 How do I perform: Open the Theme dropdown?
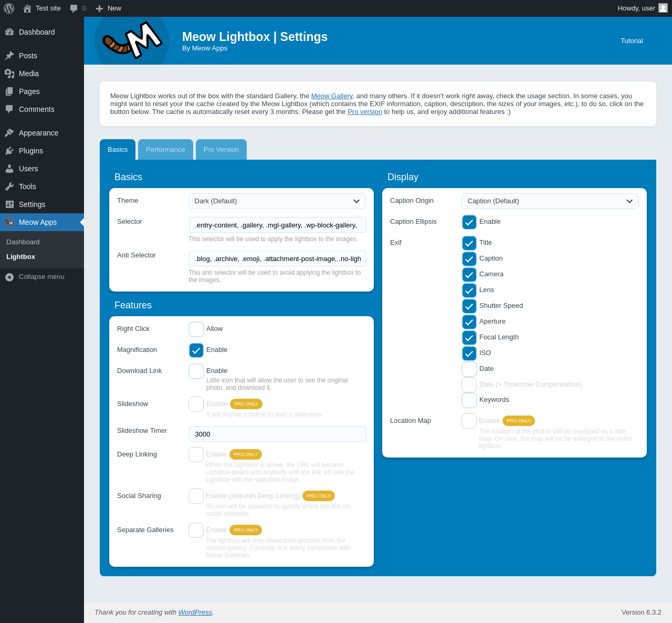coord(277,201)
